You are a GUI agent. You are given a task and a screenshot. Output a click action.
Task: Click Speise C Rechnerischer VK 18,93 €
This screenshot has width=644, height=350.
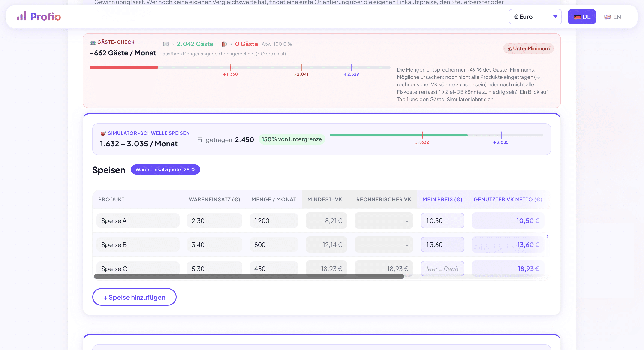tap(384, 268)
